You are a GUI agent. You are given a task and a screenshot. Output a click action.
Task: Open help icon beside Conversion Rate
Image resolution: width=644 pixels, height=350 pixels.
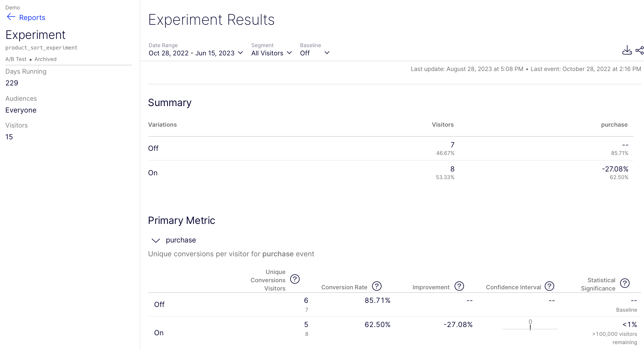[x=377, y=286]
